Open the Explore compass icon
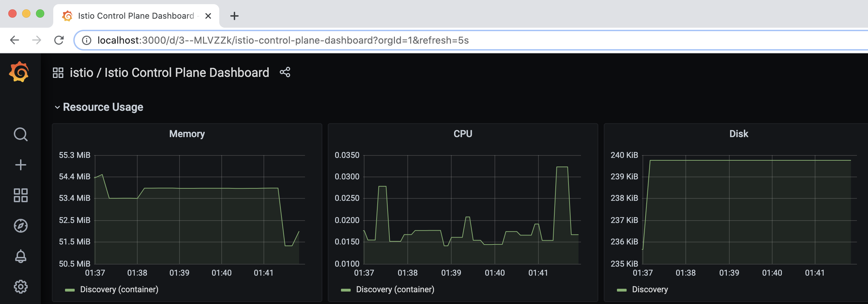868x304 pixels. point(21,226)
